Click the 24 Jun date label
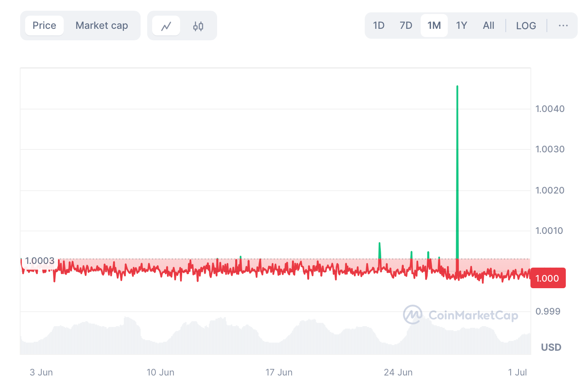Viewport: 588px width, 387px height. (398, 372)
